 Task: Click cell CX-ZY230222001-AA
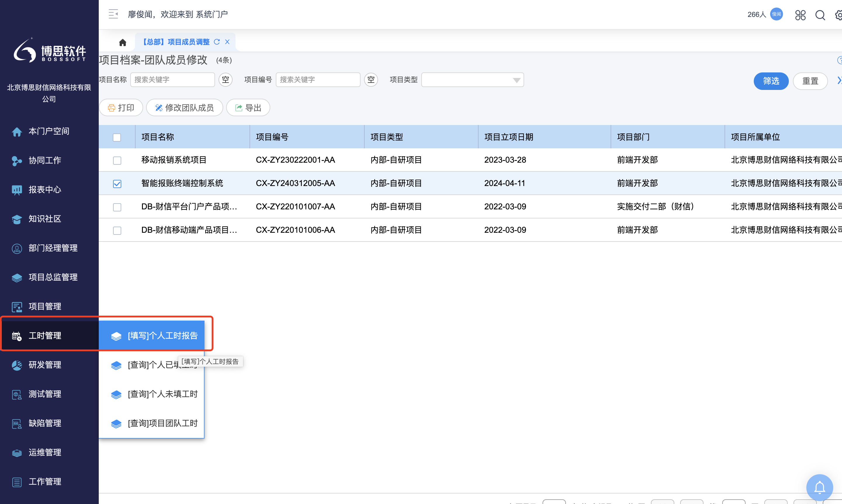point(295,160)
